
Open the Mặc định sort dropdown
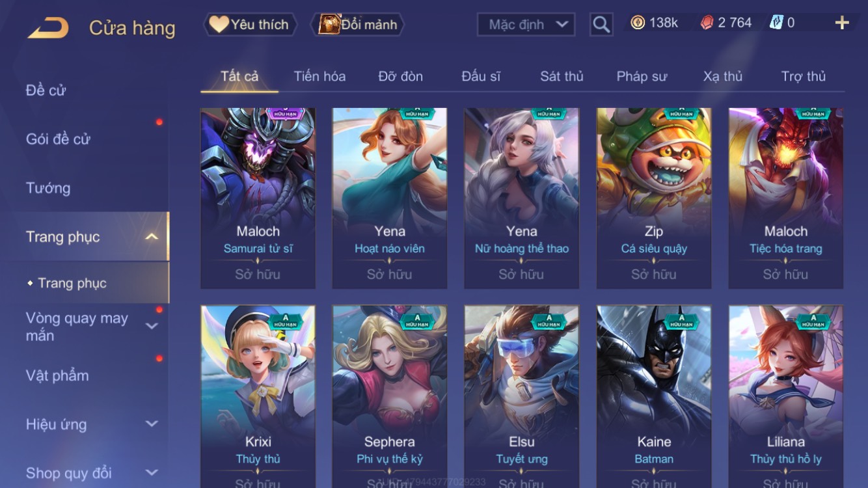(526, 25)
